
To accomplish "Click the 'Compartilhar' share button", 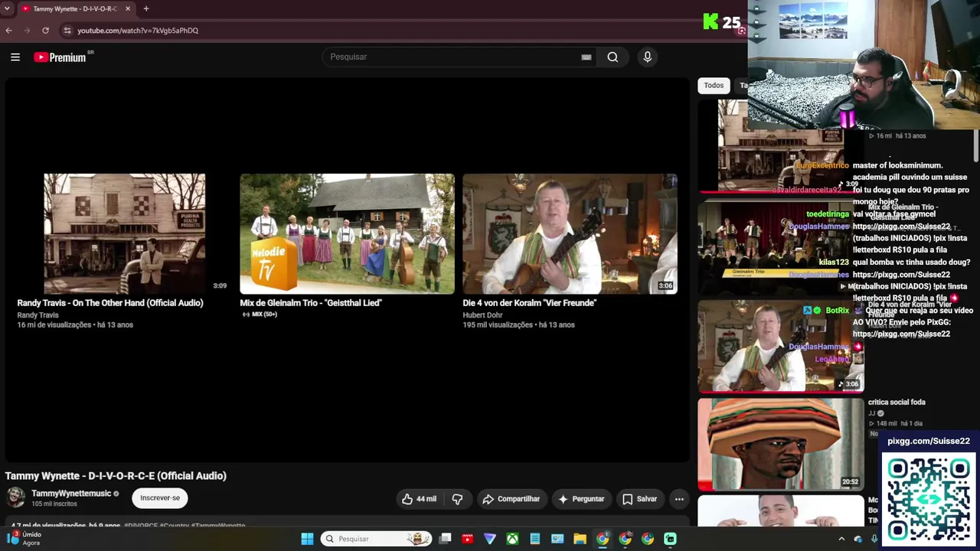I will pos(511,499).
